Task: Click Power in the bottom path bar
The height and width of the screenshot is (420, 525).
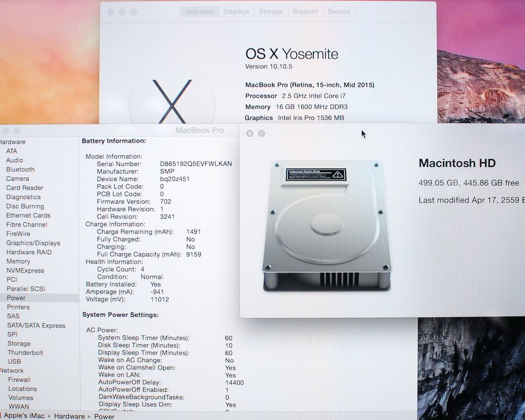Action: pyautogui.click(x=104, y=416)
